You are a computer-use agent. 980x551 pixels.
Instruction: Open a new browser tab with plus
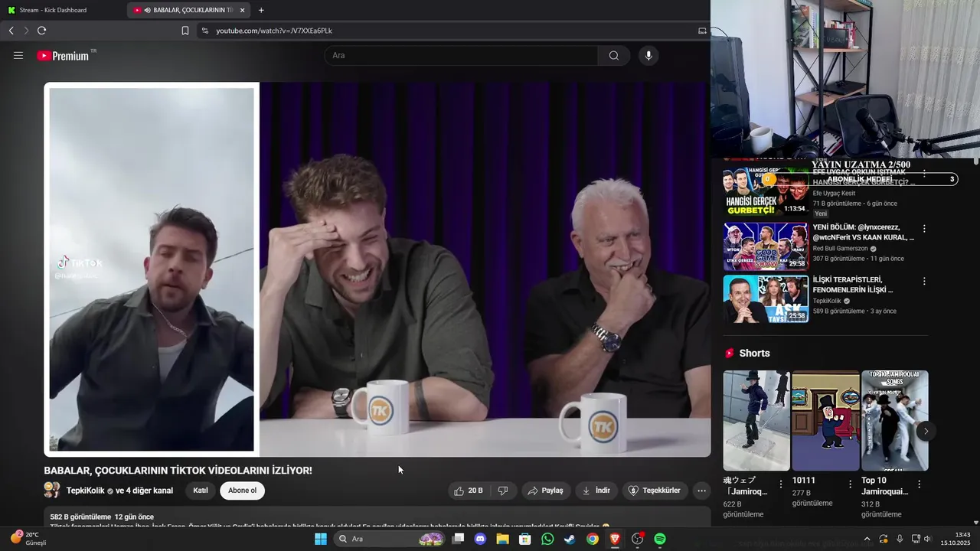261,10
